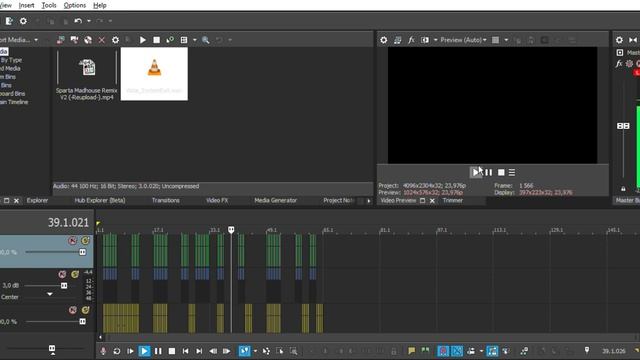The width and height of the screenshot is (640, 360).
Task: Mute the bottom video track
Action: click(x=72, y=310)
